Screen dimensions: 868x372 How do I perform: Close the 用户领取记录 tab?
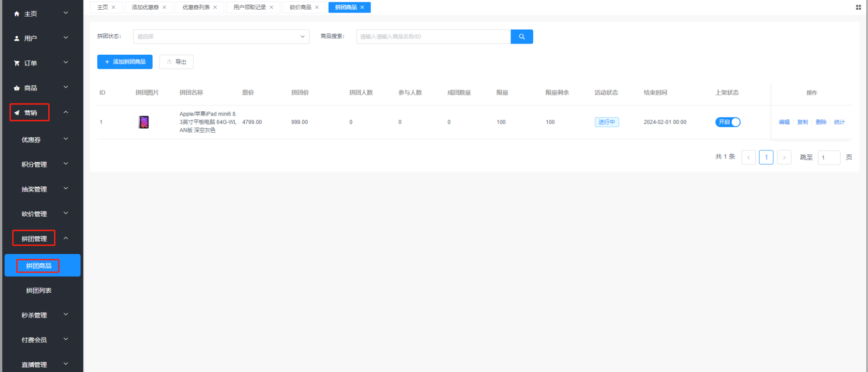point(272,7)
